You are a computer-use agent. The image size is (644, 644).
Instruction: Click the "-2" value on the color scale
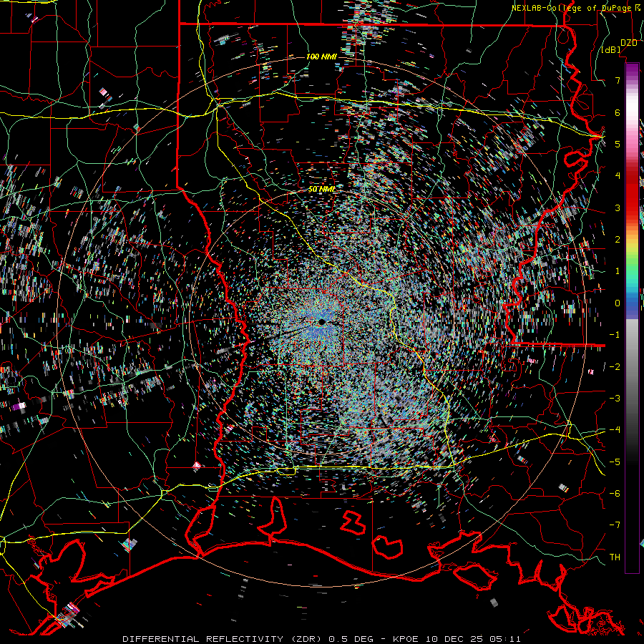coord(615,367)
